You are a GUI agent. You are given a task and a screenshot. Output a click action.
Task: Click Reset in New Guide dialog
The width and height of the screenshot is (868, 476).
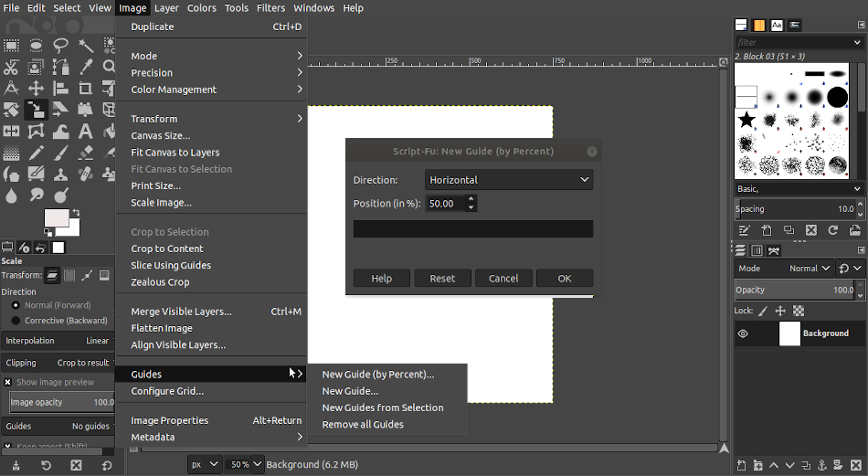click(x=442, y=279)
